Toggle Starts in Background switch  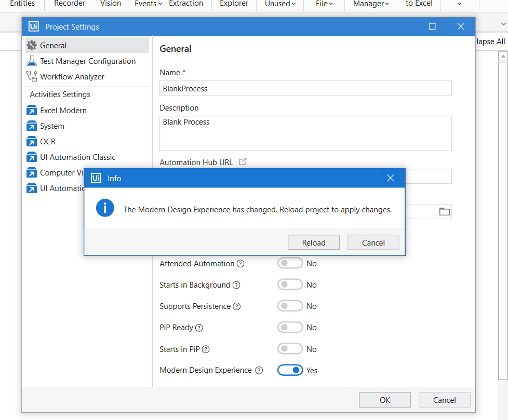[290, 284]
